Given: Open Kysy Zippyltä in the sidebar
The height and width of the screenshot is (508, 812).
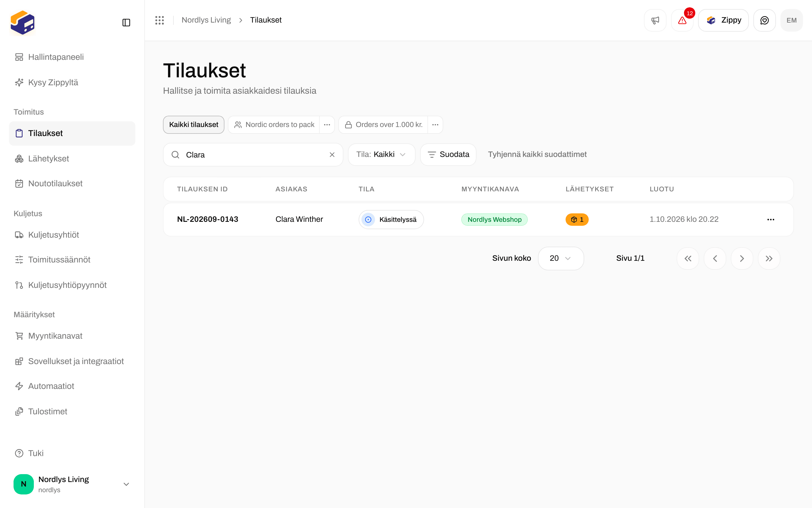Looking at the screenshot, I should (x=72, y=83).
